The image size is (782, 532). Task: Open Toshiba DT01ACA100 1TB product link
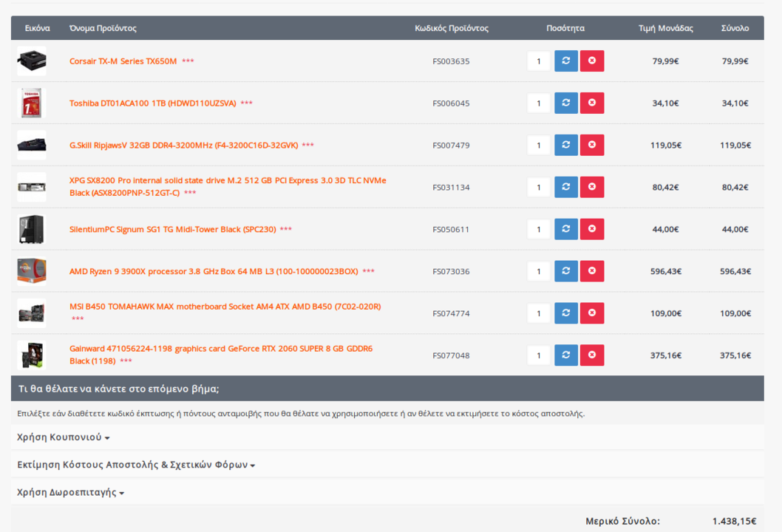click(152, 103)
